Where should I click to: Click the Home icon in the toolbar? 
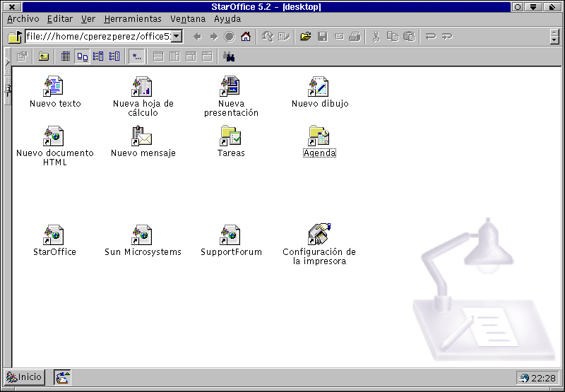(x=246, y=37)
